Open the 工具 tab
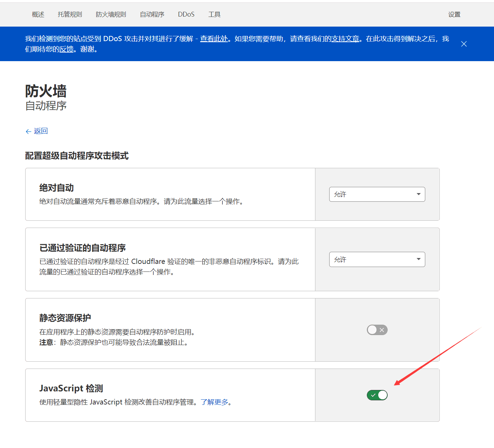494x448 pixels. [214, 15]
